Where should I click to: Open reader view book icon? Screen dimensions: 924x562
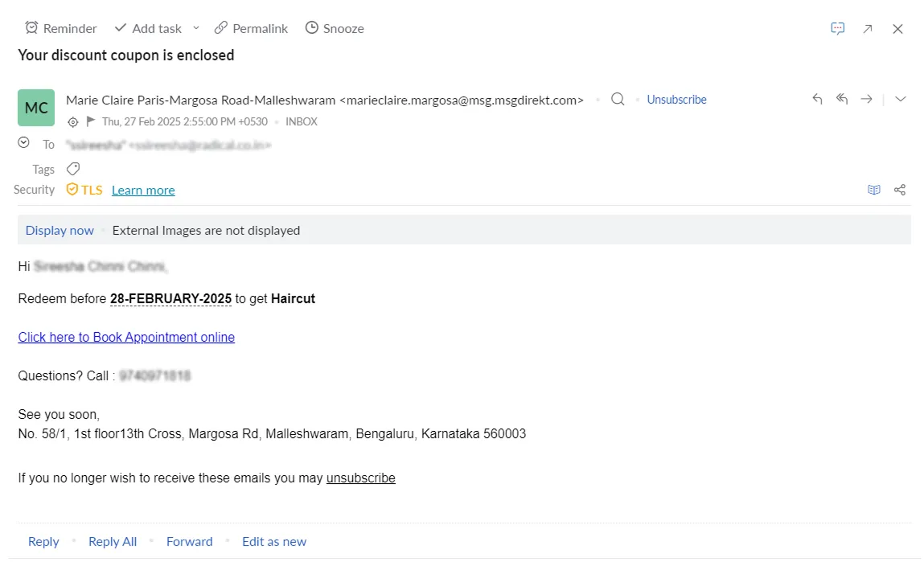pyautogui.click(x=874, y=190)
